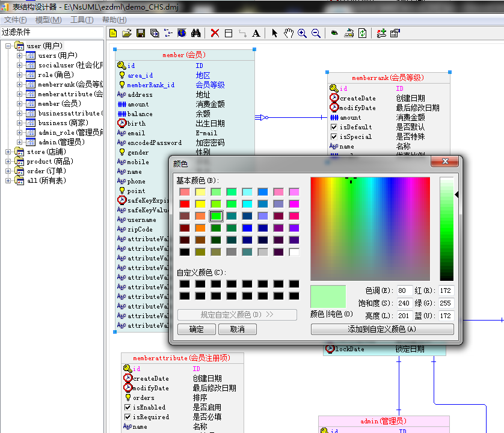Select the hand pan tool
This screenshot has height=433, width=504.
click(288, 33)
